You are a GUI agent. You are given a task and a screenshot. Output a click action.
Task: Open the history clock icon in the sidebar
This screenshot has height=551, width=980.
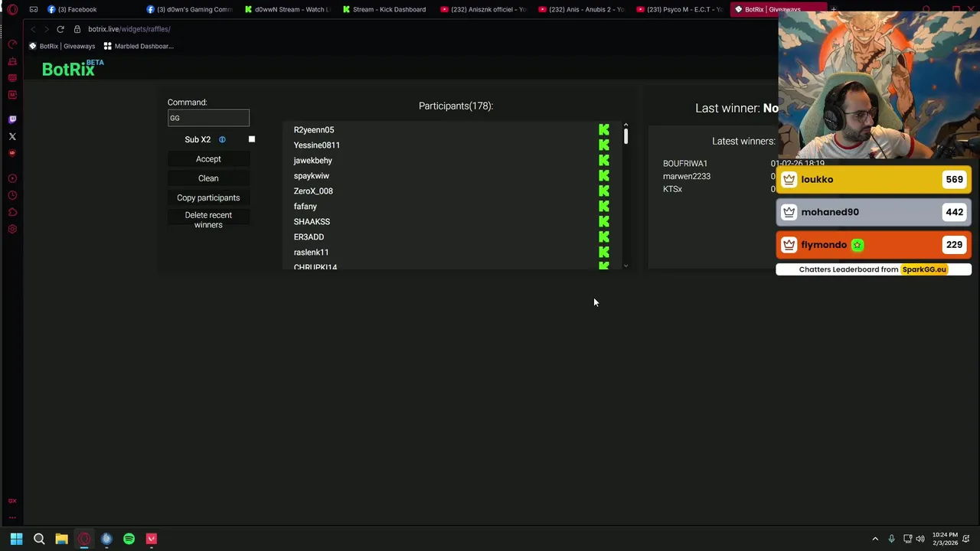[x=12, y=195]
